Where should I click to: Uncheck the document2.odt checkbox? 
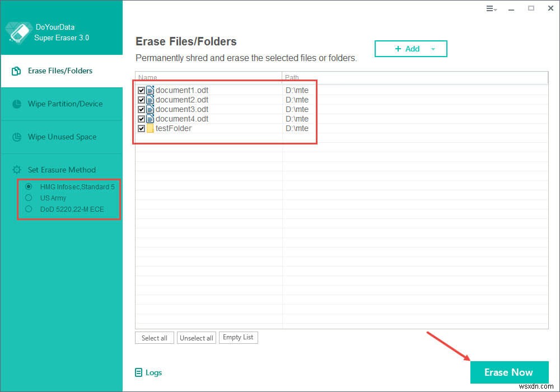click(142, 99)
